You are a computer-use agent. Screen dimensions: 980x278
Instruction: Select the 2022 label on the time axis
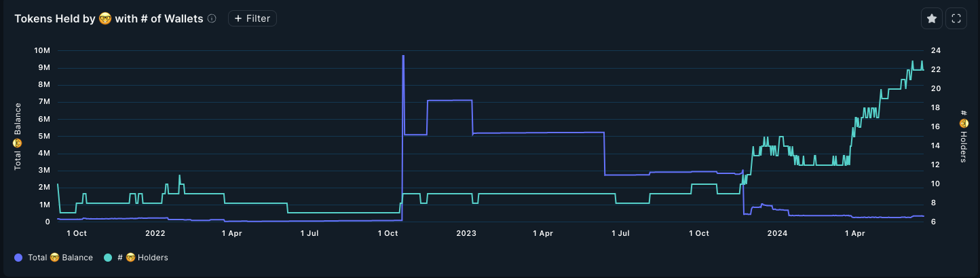click(155, 233)
